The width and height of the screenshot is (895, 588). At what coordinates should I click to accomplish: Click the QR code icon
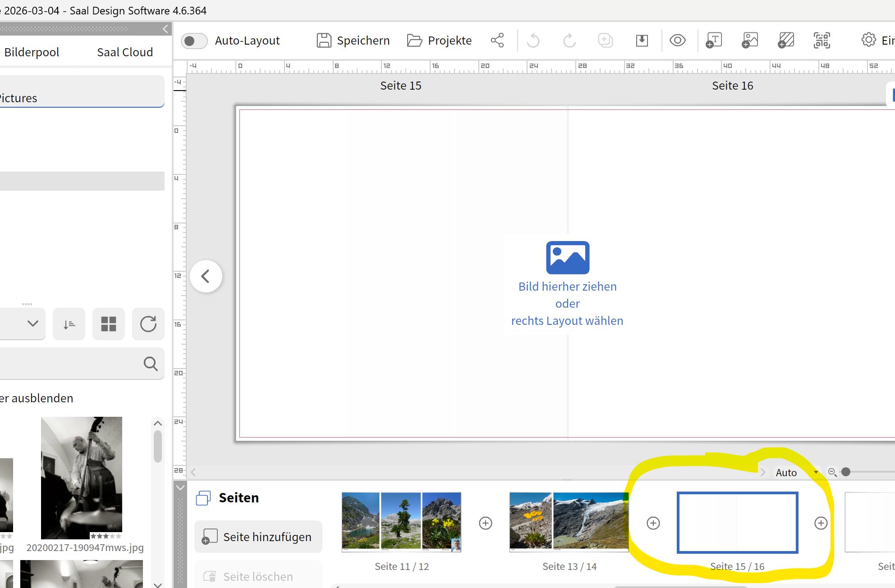click(822, 41)
